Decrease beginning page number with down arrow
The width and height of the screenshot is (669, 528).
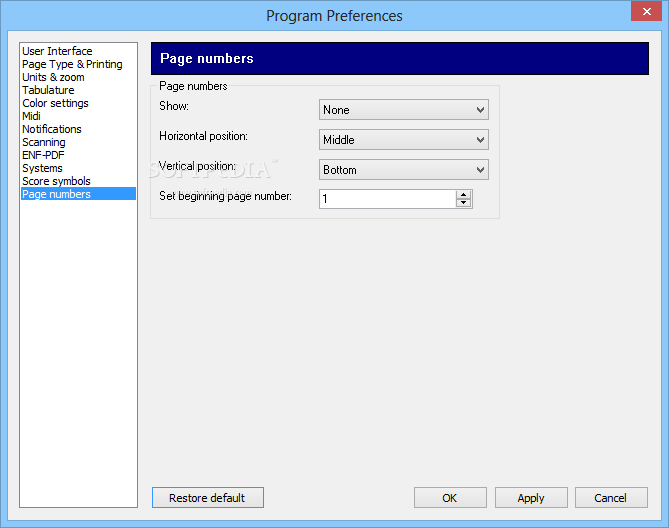[463, 203]
